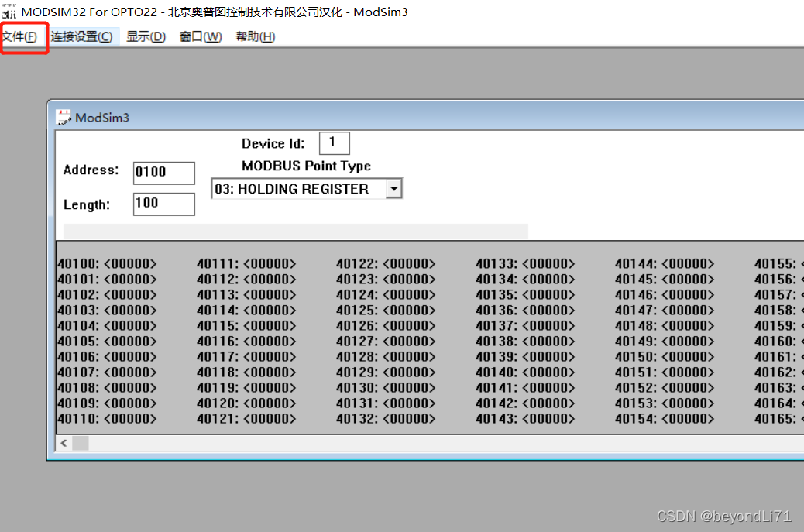804x532 pixels.
Task: Open the 帮助(H) menu
Action: click(256, 37)
